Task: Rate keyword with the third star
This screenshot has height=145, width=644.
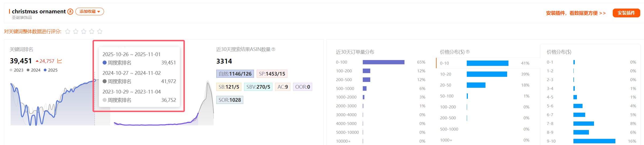Action: (x=84, y=32)
